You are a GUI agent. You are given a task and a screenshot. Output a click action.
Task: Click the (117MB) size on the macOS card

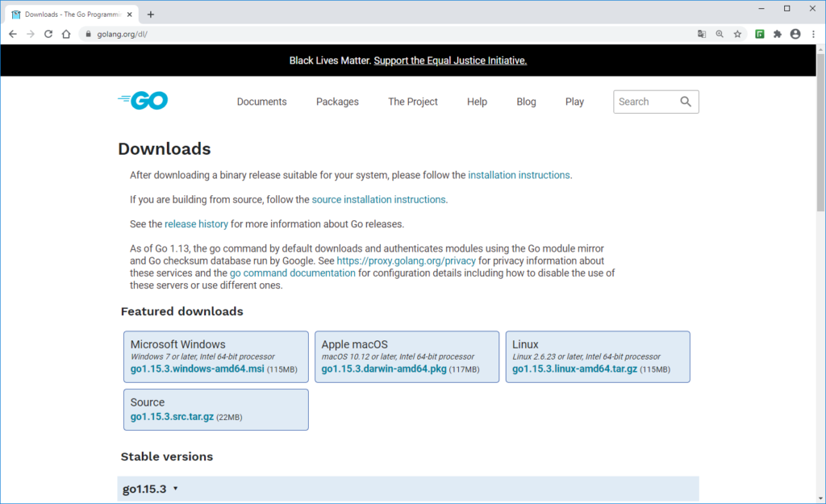point(464,369)
